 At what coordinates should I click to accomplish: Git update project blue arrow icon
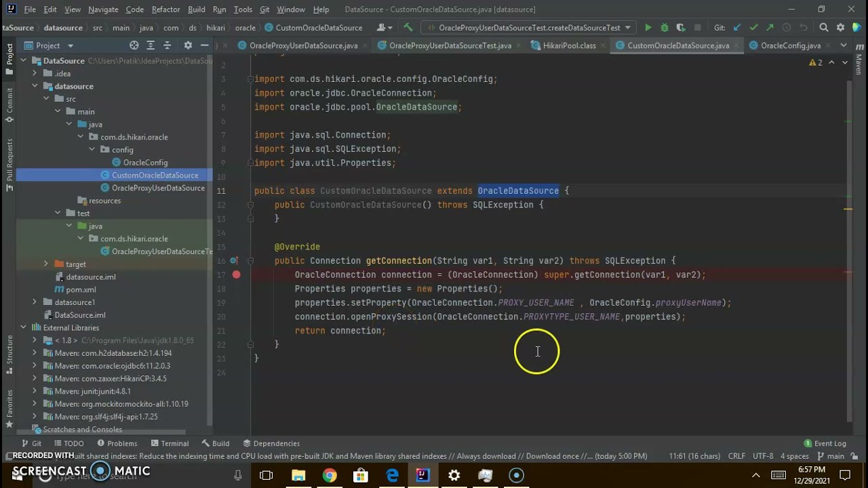(737, 28)
